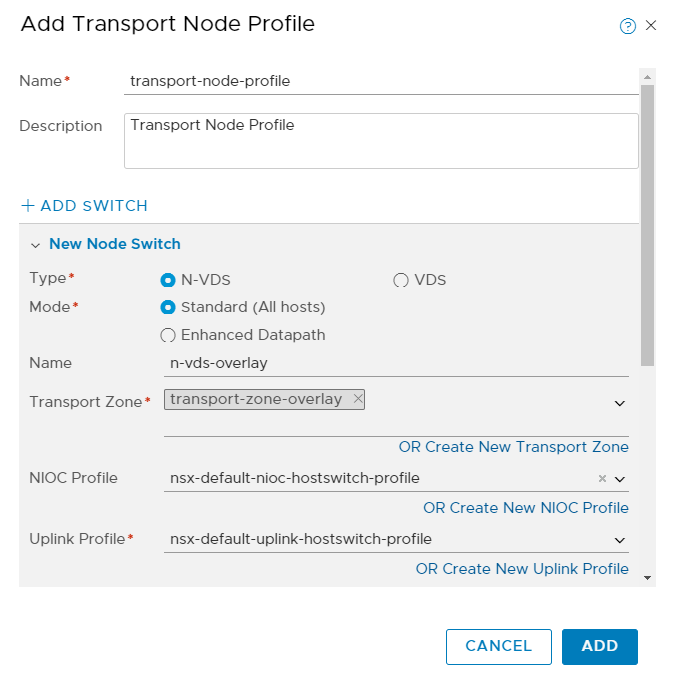This screenshot has height=676, width=674.
Task: Open the Uplink Profile dropdown
Action: coord(620,540)
